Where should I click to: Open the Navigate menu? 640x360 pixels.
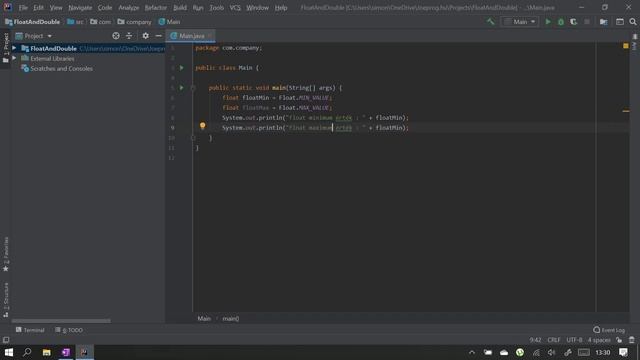[80, 7]
